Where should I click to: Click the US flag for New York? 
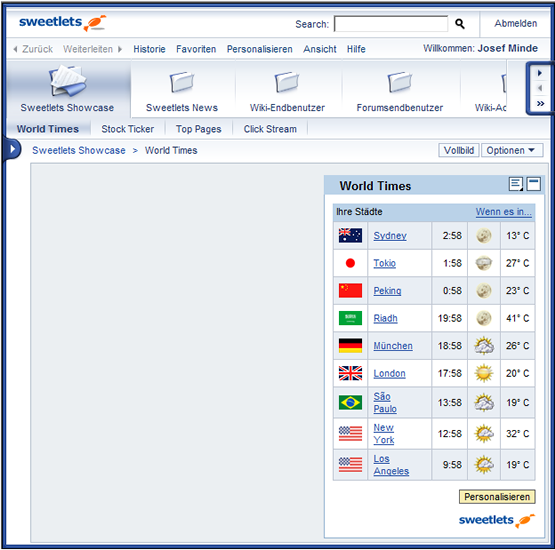[x=350, y=434]
